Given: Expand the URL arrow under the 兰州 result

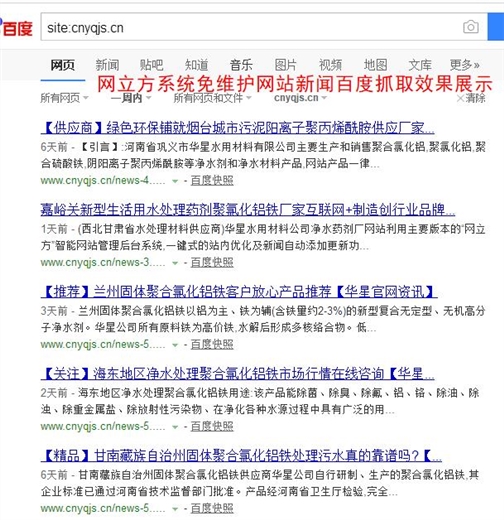Looking at the screenshot, I should pyautogui.click(x=175, y=345).
